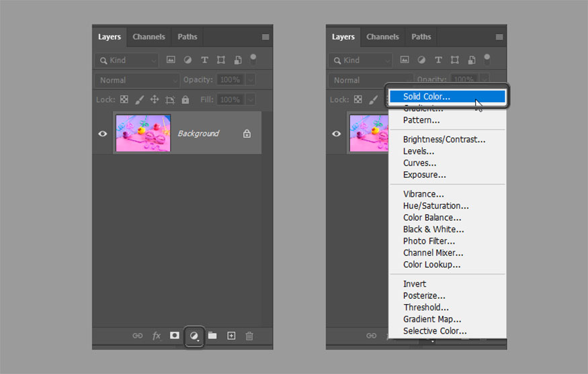The width and height of the screenshot is (588, 374).
Task: Switch to Channels tab in right panel
Action: coord(382,37)
